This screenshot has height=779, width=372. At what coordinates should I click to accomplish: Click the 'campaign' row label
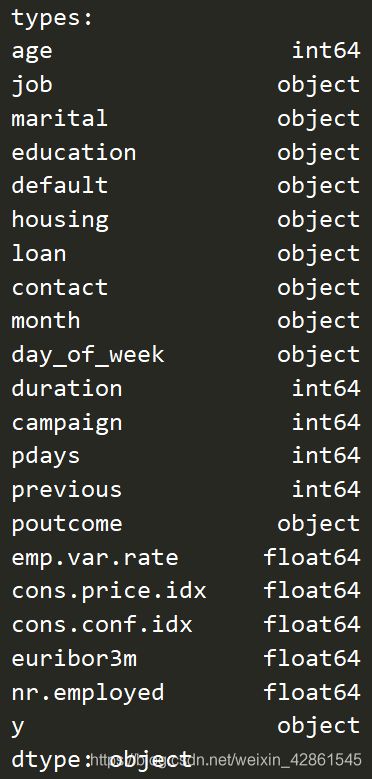pyautogui.click(x=67, y=423)
